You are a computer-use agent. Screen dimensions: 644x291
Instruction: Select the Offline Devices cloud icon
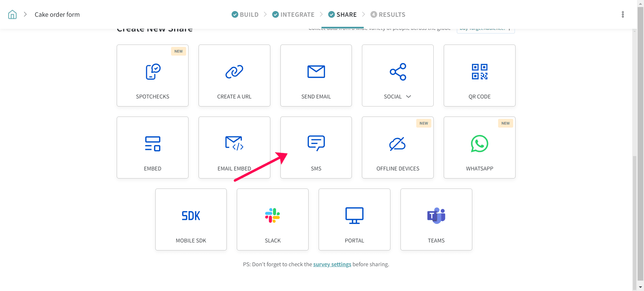(x=397, y=144)
